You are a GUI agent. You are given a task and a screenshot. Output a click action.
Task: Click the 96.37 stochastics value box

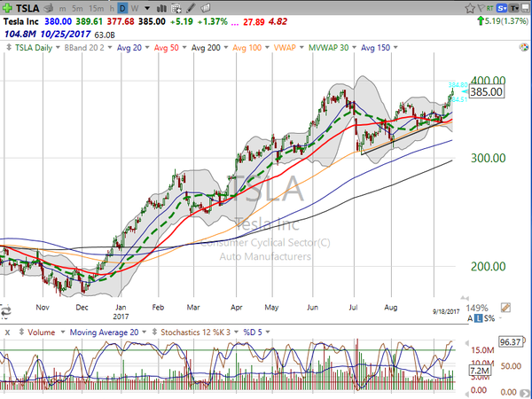511,341
